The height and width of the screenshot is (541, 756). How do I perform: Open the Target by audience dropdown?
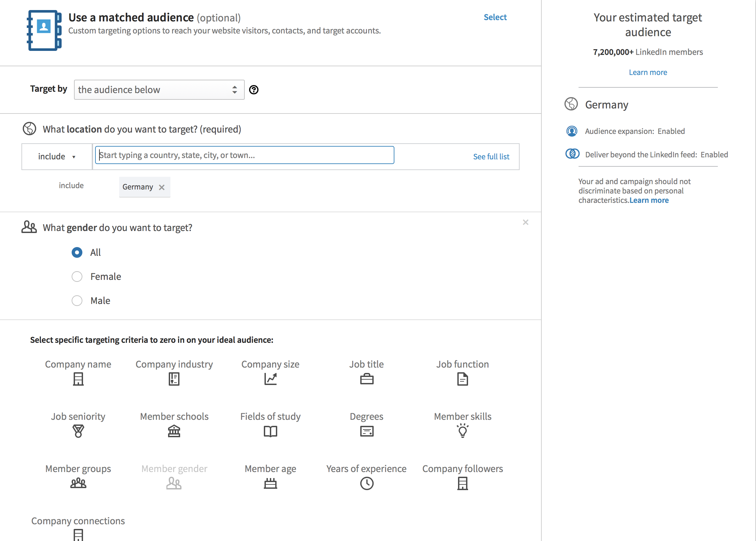pos(159,90)
